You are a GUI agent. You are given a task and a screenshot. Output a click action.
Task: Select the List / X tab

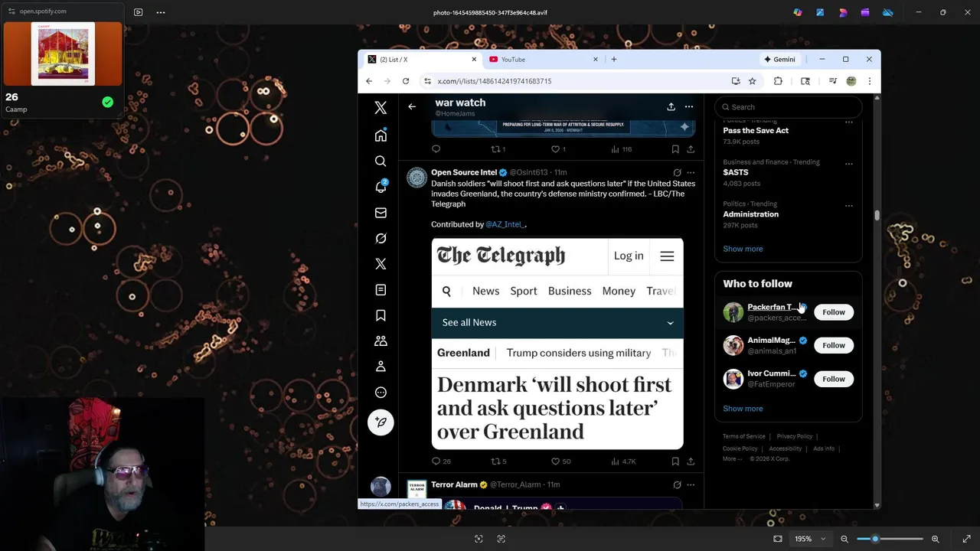point(421,60)
